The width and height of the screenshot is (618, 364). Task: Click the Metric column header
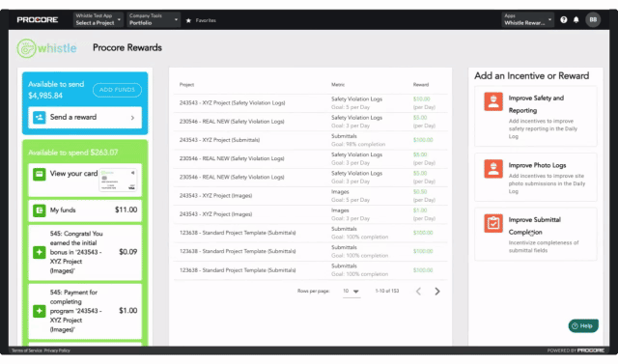click(x=338, y=85)
